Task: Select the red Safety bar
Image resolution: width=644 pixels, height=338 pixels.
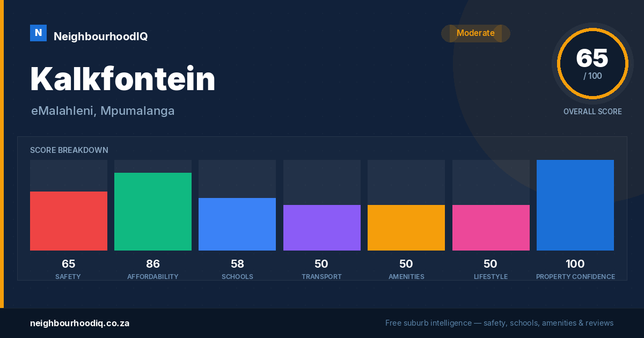Action: (x=69, y=221)
